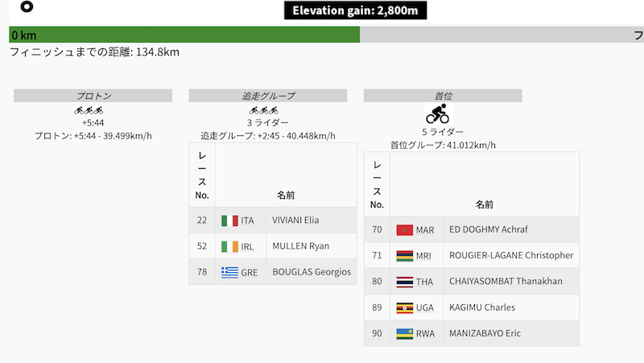Click rider name VIVIANI Elia

tap(296, 221)
